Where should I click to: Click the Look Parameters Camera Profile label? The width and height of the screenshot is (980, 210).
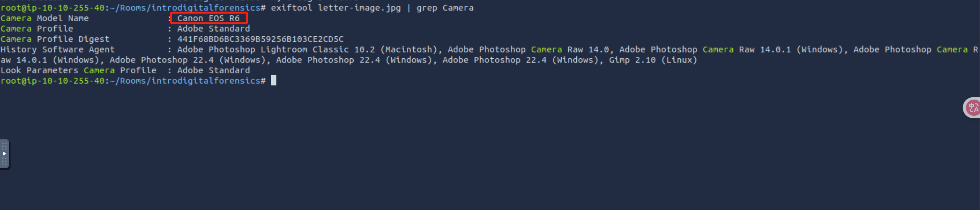click(x=78, y=70)
